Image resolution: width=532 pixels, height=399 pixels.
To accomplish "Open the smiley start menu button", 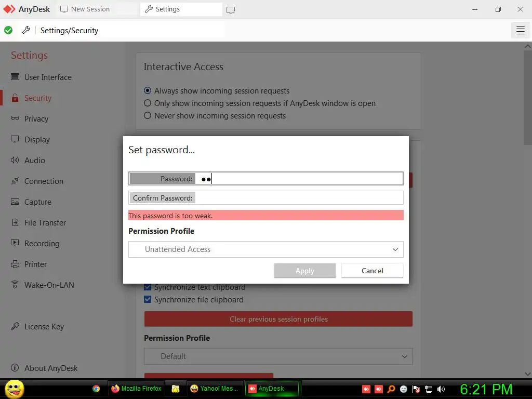I will tap(14, 389).
